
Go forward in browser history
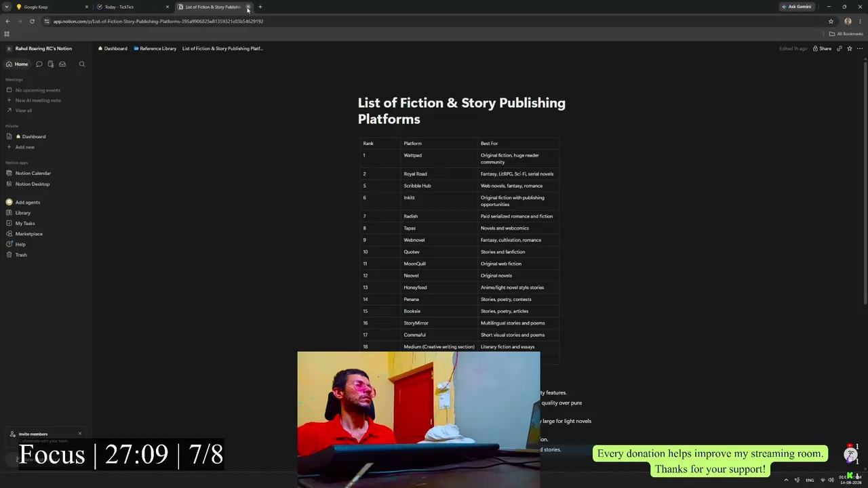[20, 21]
